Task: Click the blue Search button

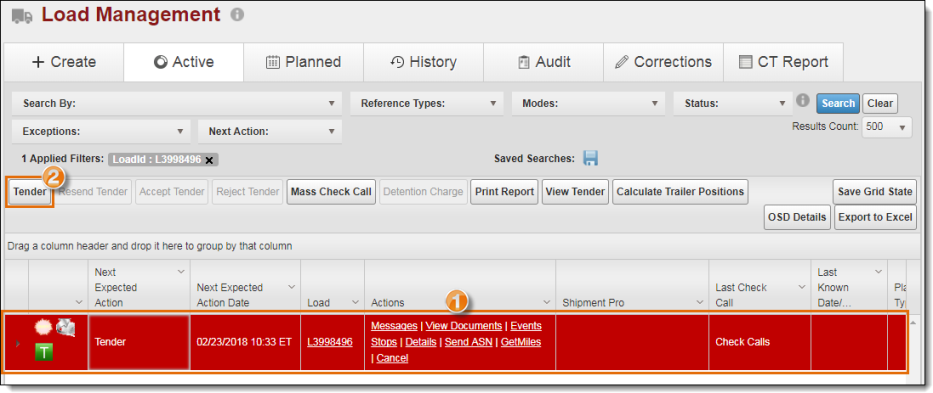Action: [x=838, y=104]
